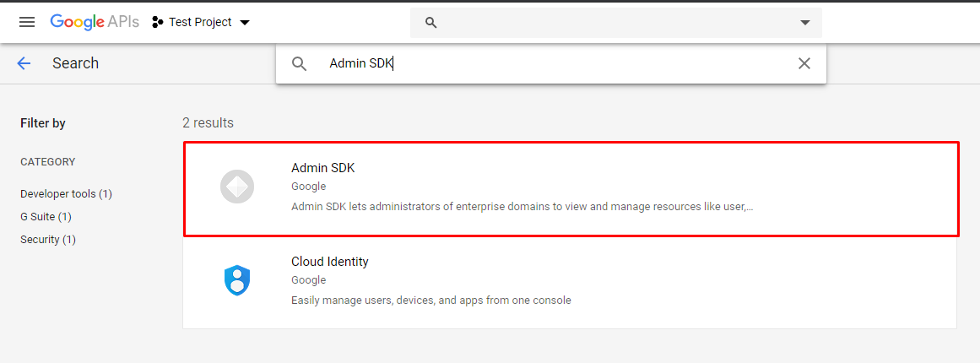980x363 pixels.
Task: Click the '2 results' count text
Action: [x=208, y=123]
